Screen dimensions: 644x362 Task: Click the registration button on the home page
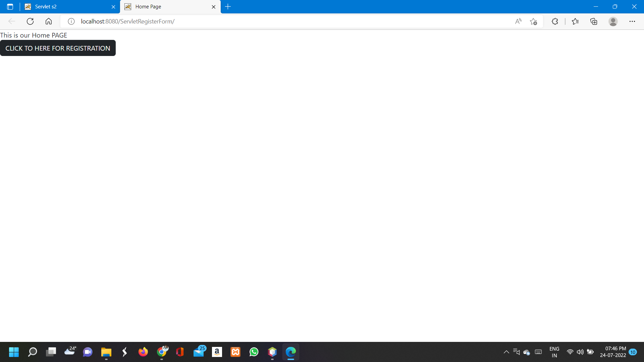click(58, 48)
